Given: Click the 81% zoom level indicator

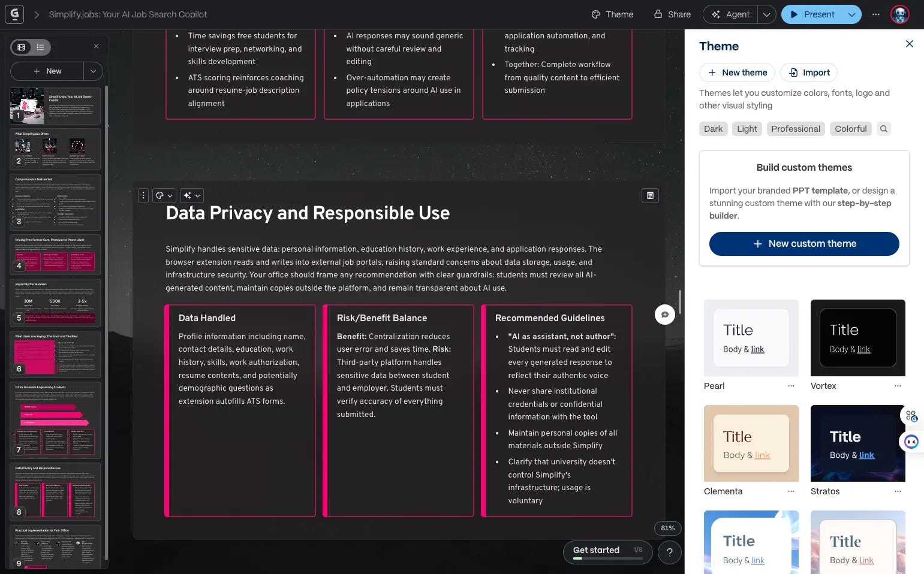Looking at the screenshot, I should 667,528.
